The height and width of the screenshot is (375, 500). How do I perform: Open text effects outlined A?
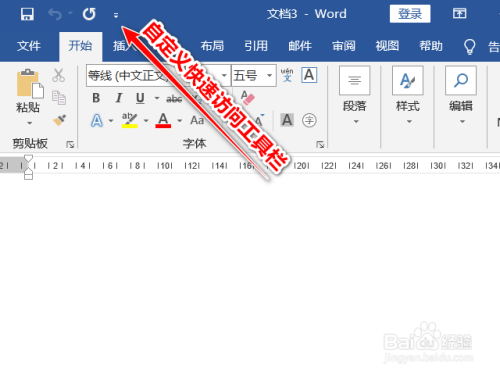tap(97, 121)
